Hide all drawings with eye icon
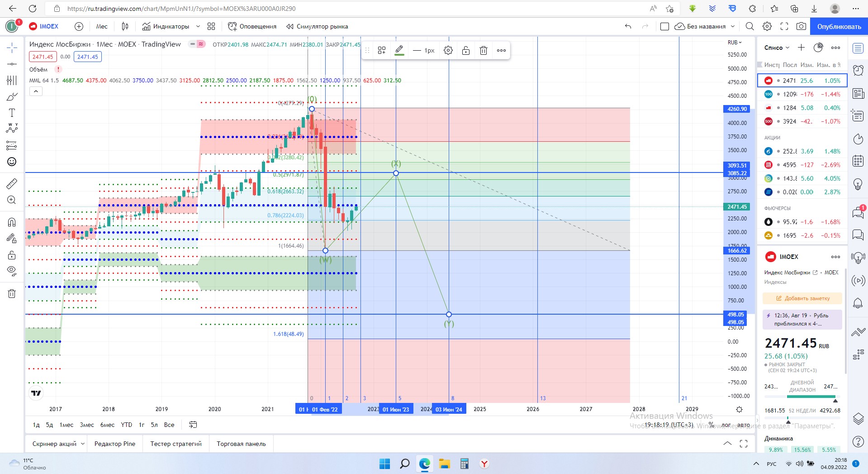 (x=12, y=271)
